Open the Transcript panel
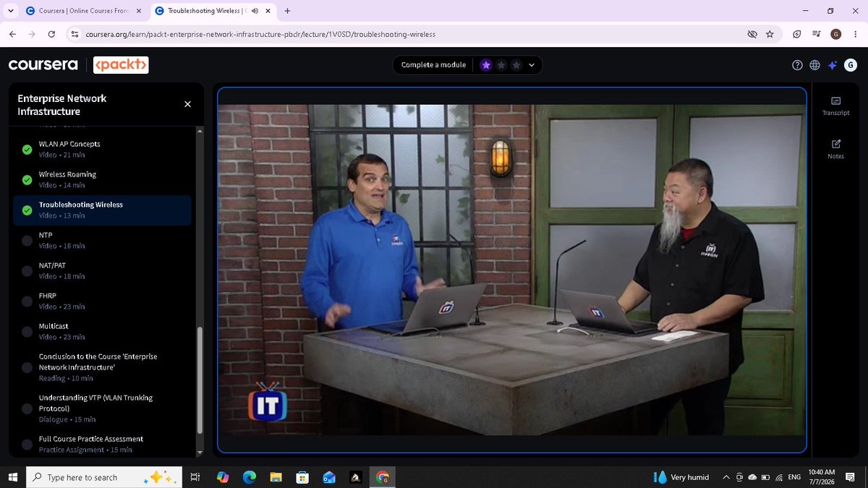 836,106
